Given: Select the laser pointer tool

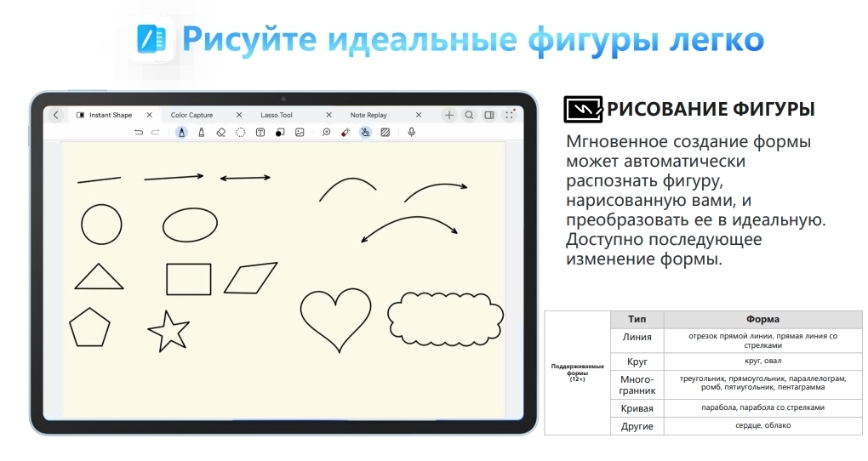Looking at the screenshot, I should click(345, 133).
